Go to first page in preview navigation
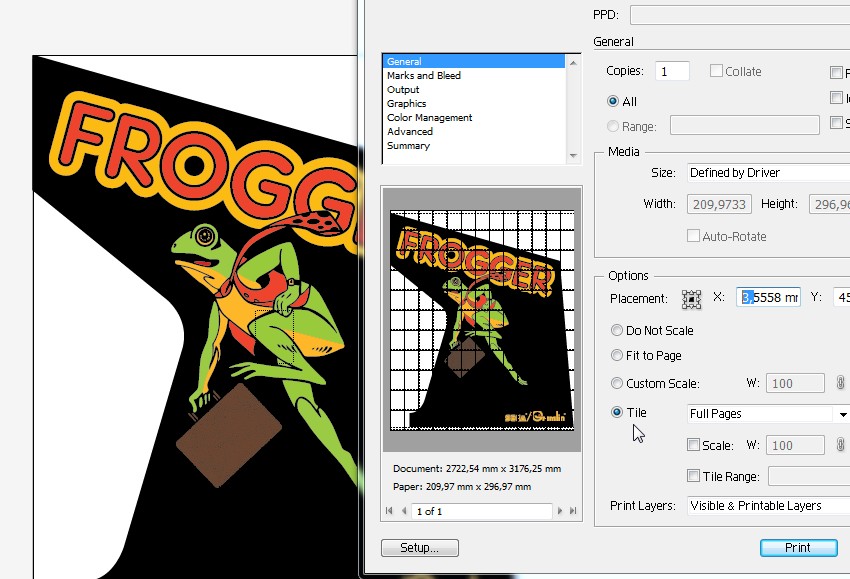The height and width of the screenshot is (579, 850). 389,511
